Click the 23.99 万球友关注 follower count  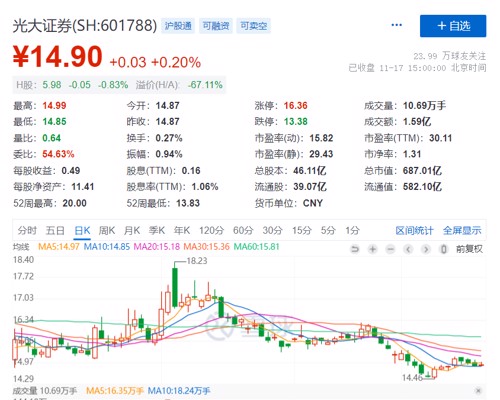(450, 56)
